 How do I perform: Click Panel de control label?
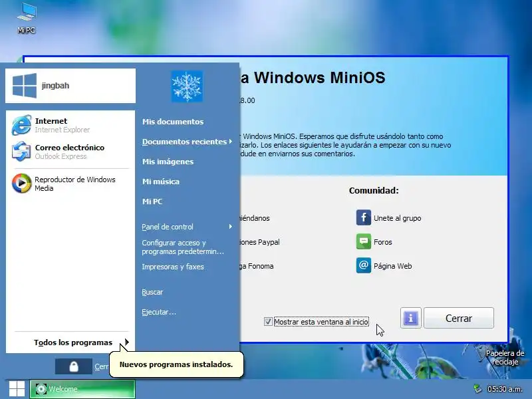point(168,227)
